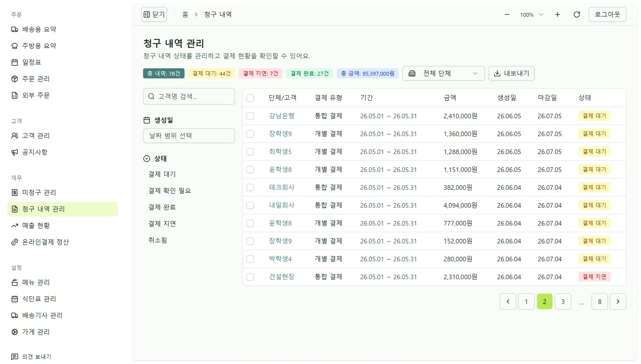Image resolution: width=641 pixels, height=364 pixels.
Task: Check the 박학생4 row checkbox
Action: (250, 259)
